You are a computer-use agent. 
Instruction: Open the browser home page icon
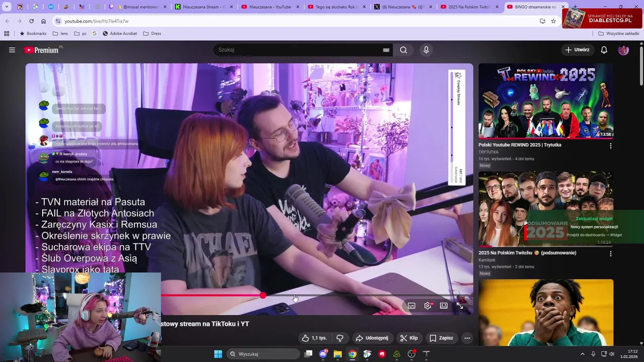point(43,21)
